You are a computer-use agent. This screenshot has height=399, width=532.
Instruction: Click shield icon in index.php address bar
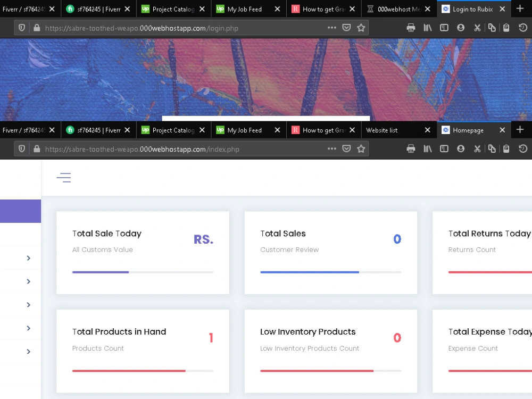point(22,148)
